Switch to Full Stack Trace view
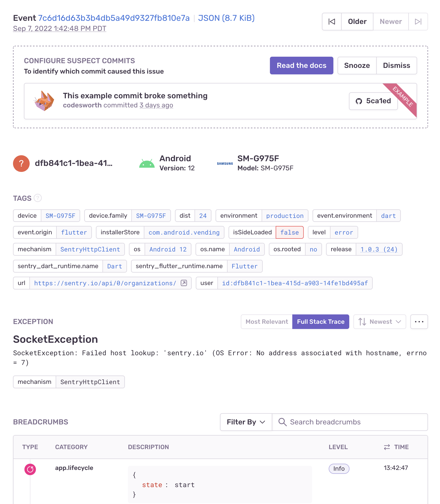 pyautogui.click(x=321, y=322)
